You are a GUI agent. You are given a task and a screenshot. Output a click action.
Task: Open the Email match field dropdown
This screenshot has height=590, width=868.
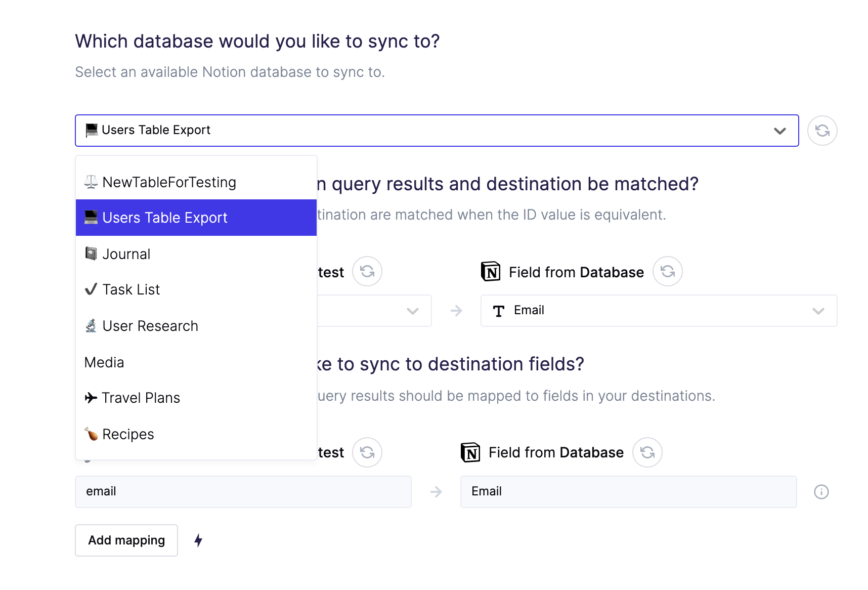(x=659, y=311)
